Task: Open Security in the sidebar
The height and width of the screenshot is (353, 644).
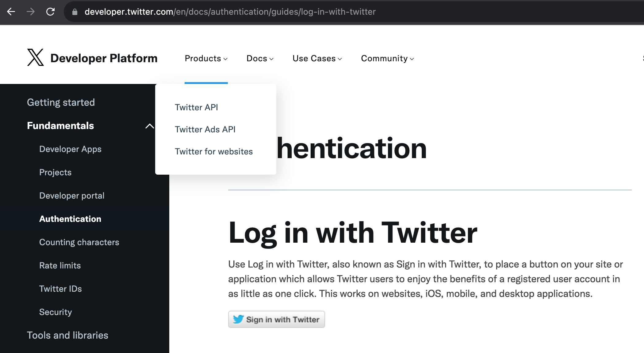Action: (x=56, y=312)
